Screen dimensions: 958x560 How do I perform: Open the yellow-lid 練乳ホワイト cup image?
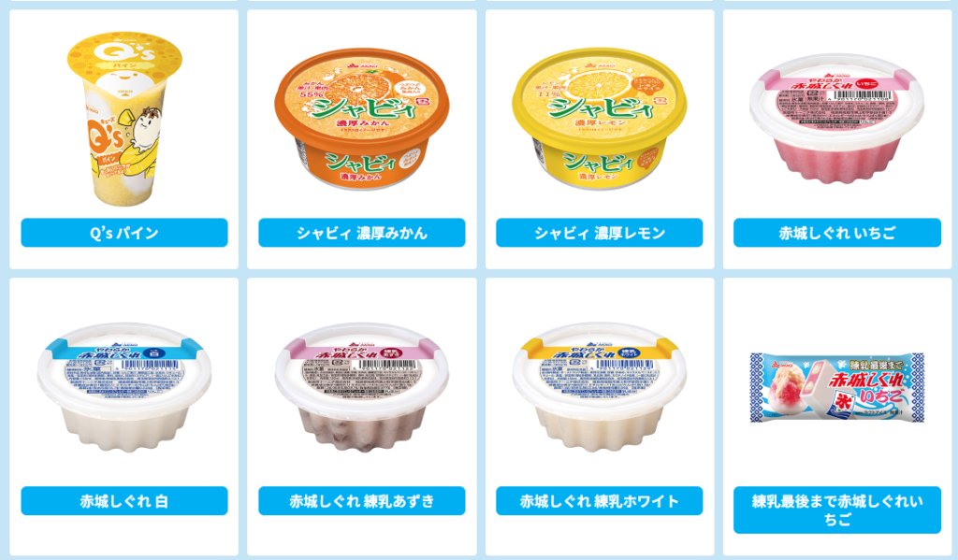pos(600,387)
